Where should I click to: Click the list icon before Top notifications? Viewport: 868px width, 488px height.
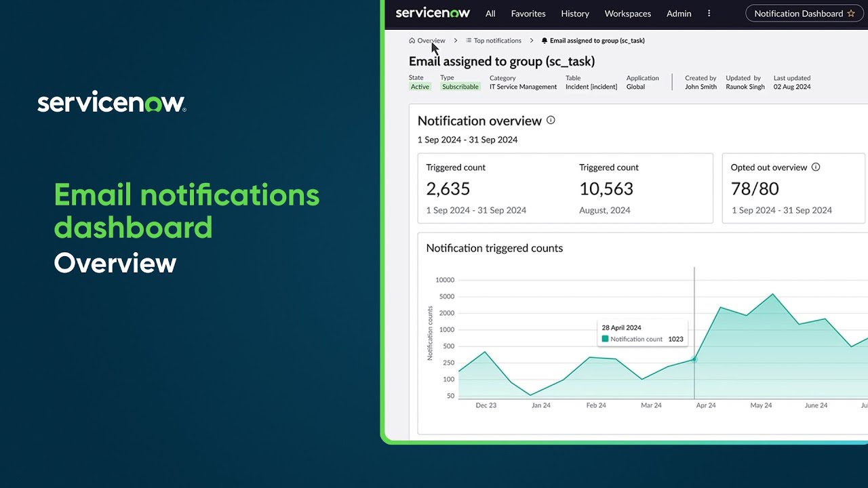[x=468, y=40]
